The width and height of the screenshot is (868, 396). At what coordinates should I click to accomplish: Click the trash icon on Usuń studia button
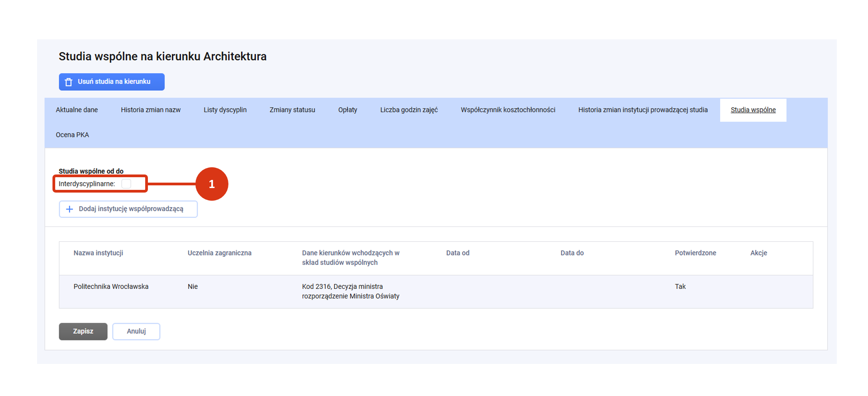(x=69, y=82)
